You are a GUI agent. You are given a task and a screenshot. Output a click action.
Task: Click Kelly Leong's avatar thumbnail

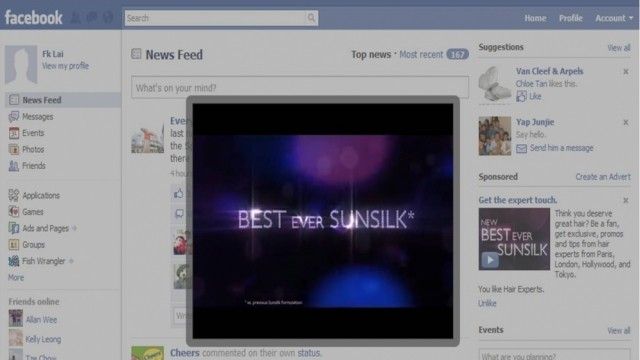point(16,338)
